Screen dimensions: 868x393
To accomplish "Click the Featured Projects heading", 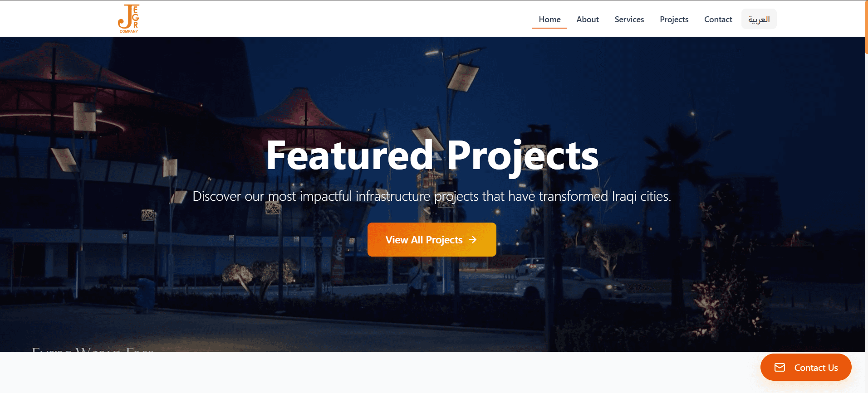I will tap(432, 155).
